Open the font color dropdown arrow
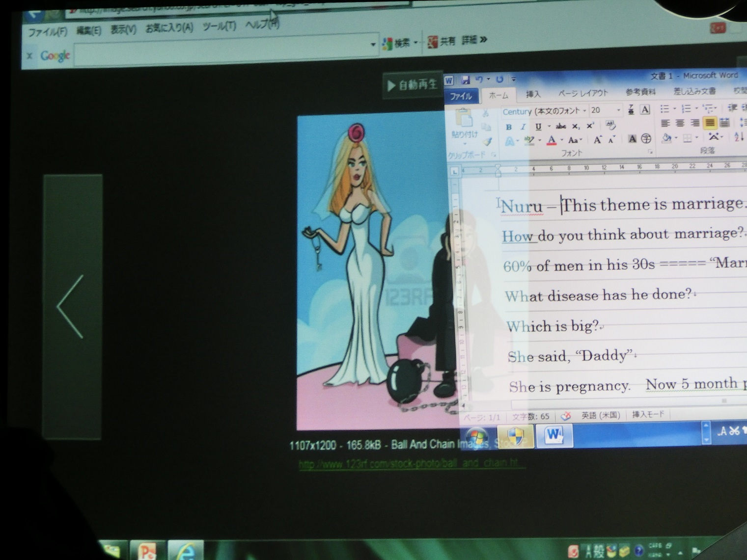 click(562, 141)
